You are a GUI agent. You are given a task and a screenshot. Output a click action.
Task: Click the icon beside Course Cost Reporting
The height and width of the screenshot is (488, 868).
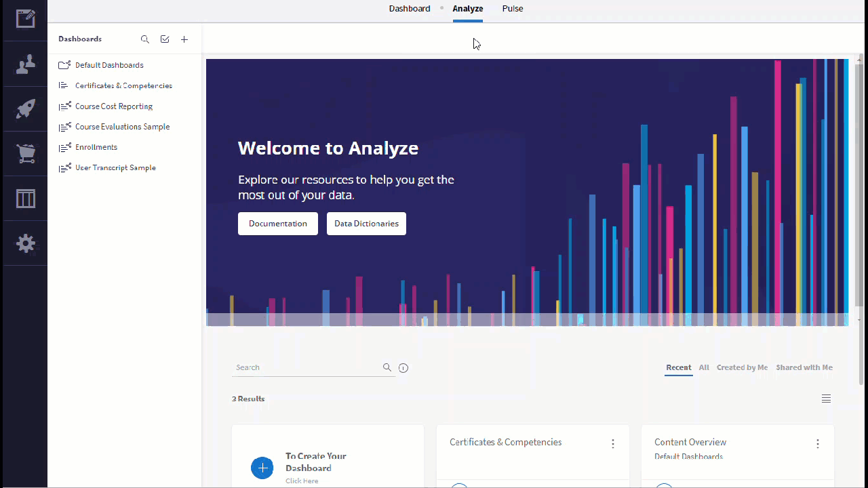click(64, 106)
